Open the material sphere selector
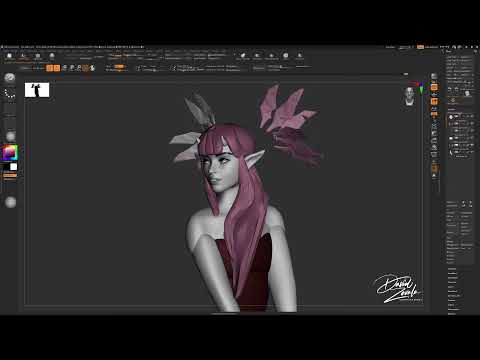Image resolution: width=480 pixels, height=360 pixels. 10,136
